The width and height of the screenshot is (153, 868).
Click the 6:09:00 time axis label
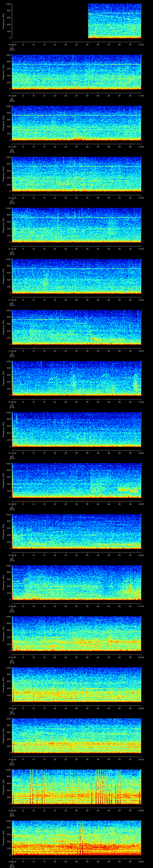(12, 44)
